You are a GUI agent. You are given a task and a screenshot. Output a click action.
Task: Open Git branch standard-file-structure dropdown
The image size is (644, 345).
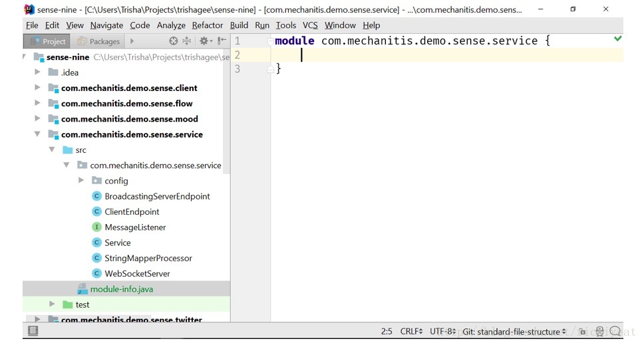click(514, 332)
